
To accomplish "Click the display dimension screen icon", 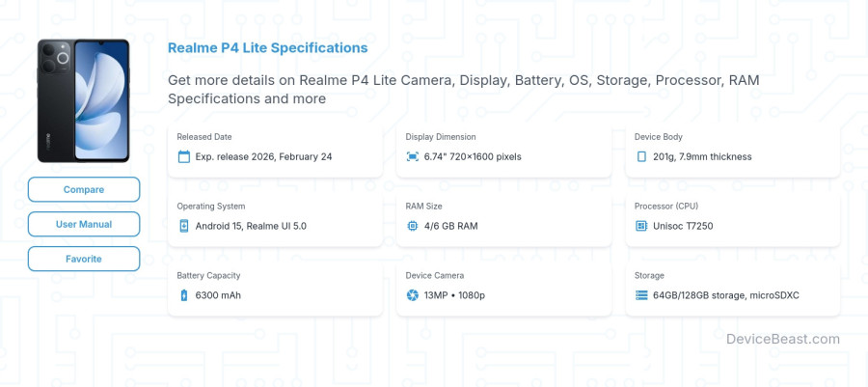I will pos(413,156).
